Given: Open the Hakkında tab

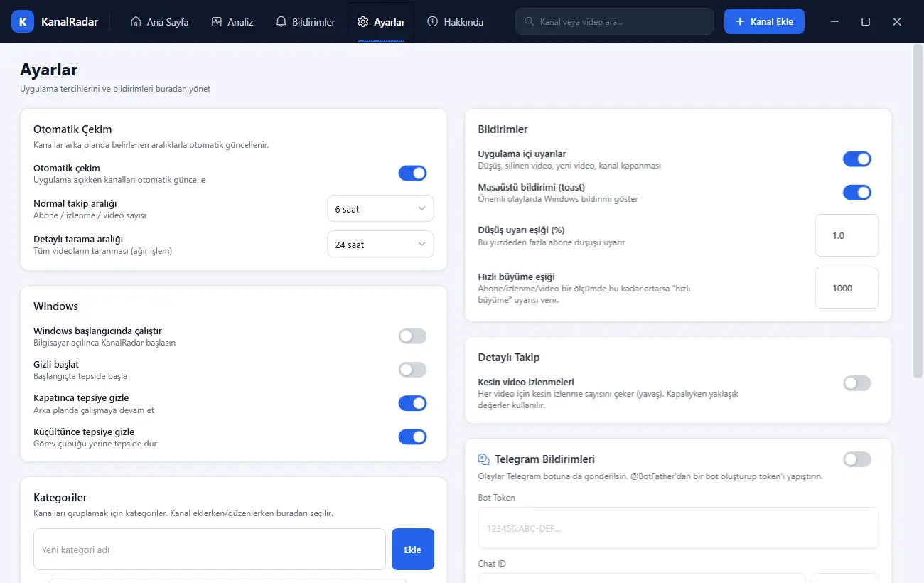Looking at the screenshot, I should [455, 22].
